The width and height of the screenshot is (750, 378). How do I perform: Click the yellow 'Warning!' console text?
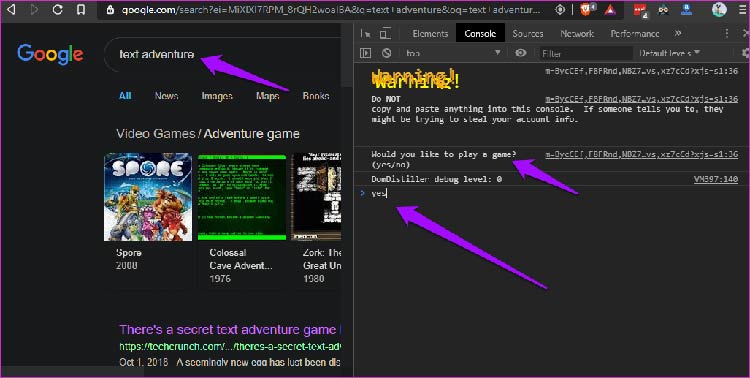[415, 79]
